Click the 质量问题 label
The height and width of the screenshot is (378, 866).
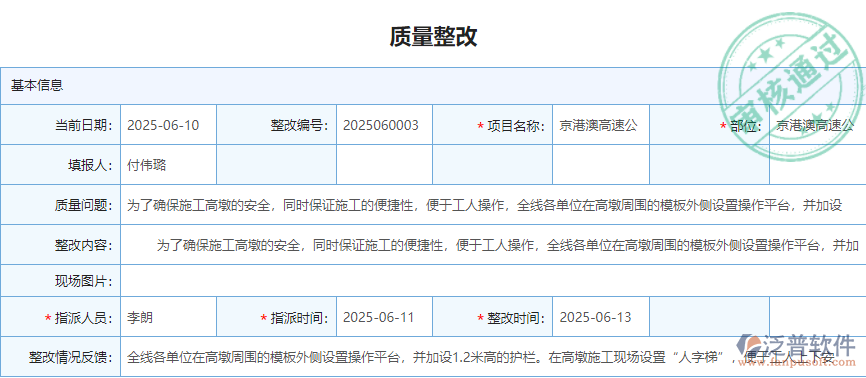pos(83,206)
